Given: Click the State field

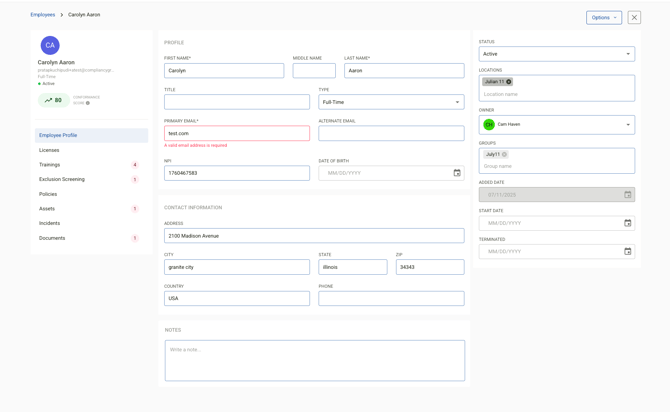Looking at the screenshot, I should pyautogui.click(x=353, y=267).
